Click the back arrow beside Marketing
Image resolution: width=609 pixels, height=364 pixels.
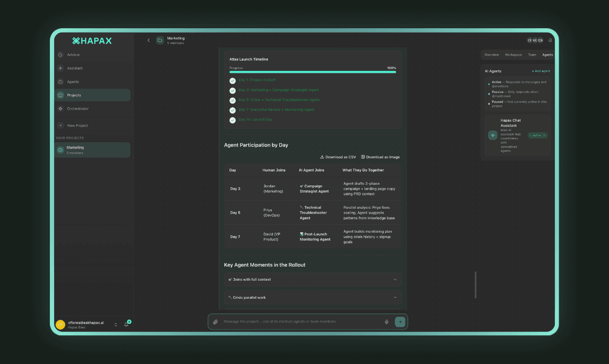point(149,40)
